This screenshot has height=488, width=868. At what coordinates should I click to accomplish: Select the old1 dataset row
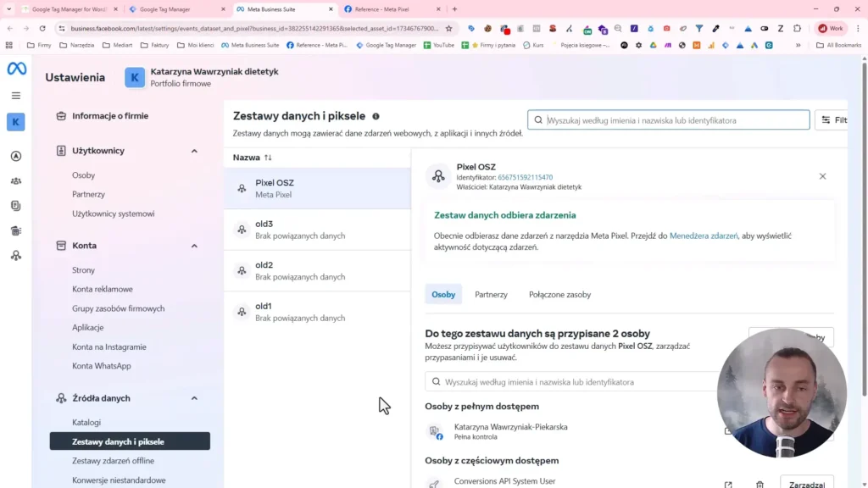point(317,312)
